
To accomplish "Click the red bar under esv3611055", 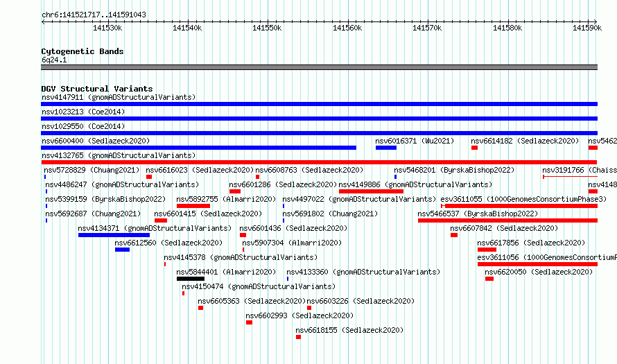I will point(519,206).
